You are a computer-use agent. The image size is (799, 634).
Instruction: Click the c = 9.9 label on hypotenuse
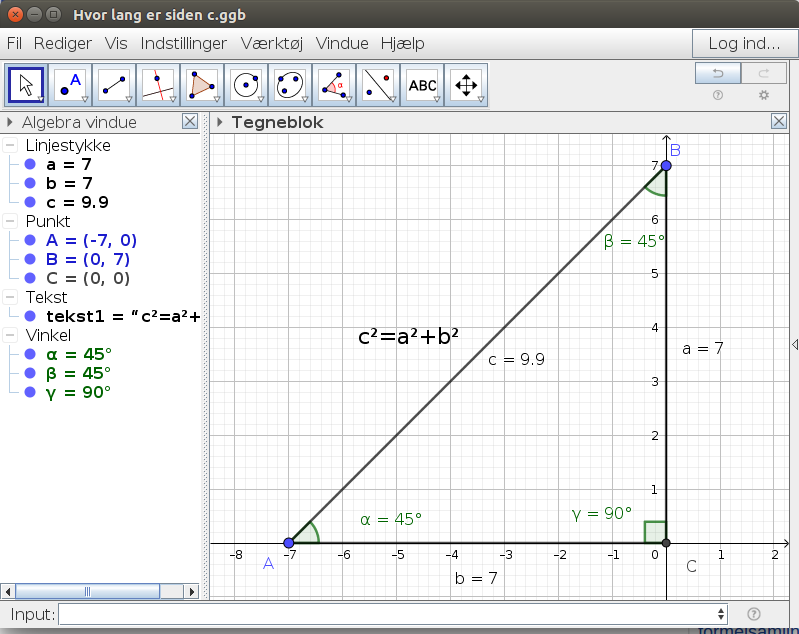516,359
